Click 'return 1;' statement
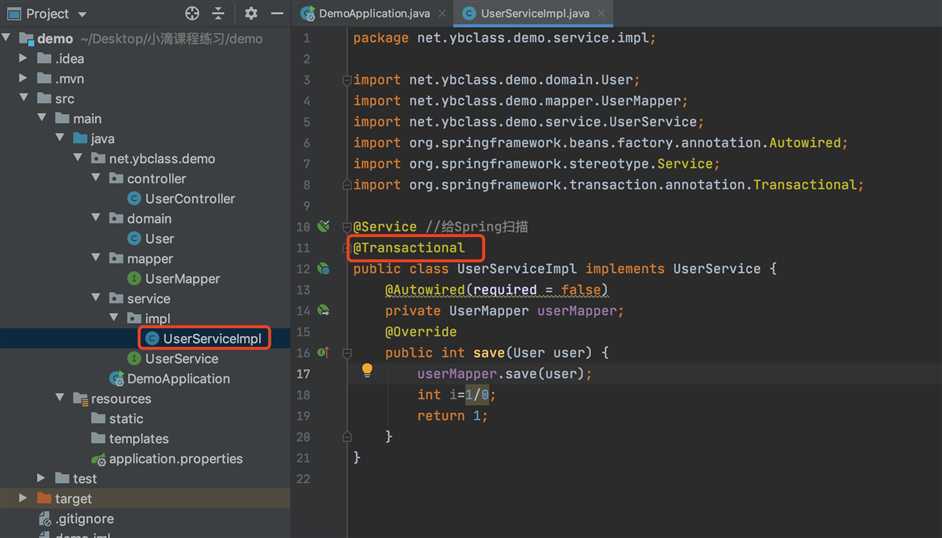 tap(452, 416)
